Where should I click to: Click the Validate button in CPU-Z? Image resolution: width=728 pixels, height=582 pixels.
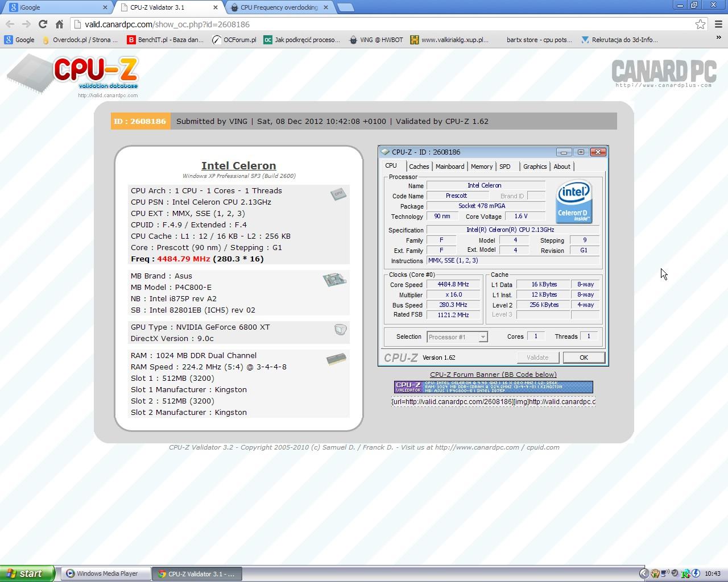coord(537,357)
